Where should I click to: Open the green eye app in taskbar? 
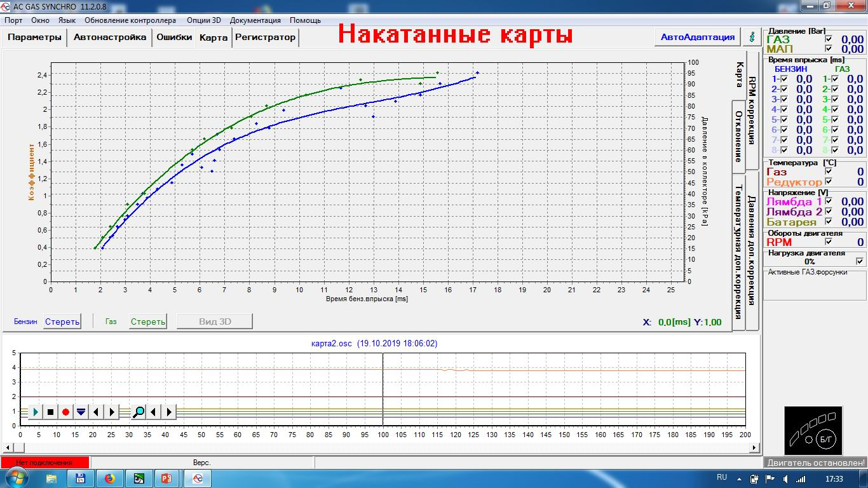tap(139, 478)
